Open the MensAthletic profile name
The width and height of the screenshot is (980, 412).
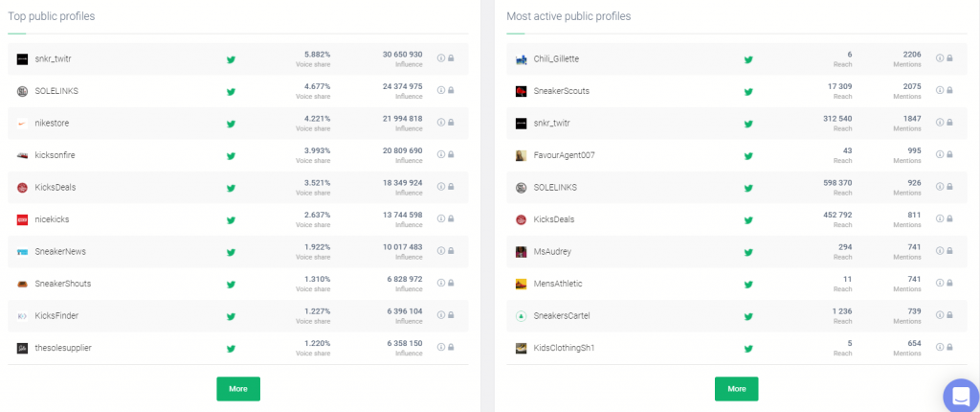pos(558,284)
